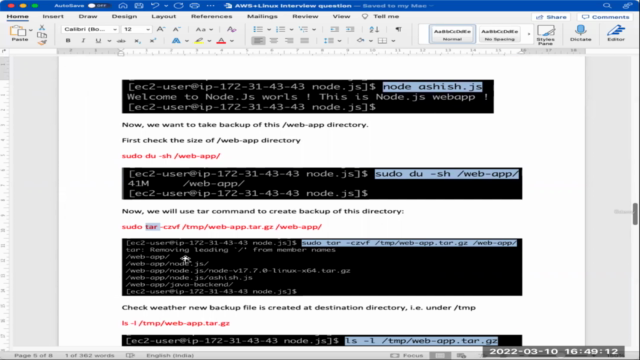Open the font size dropdown showing 12

click(x=136, y=29)
